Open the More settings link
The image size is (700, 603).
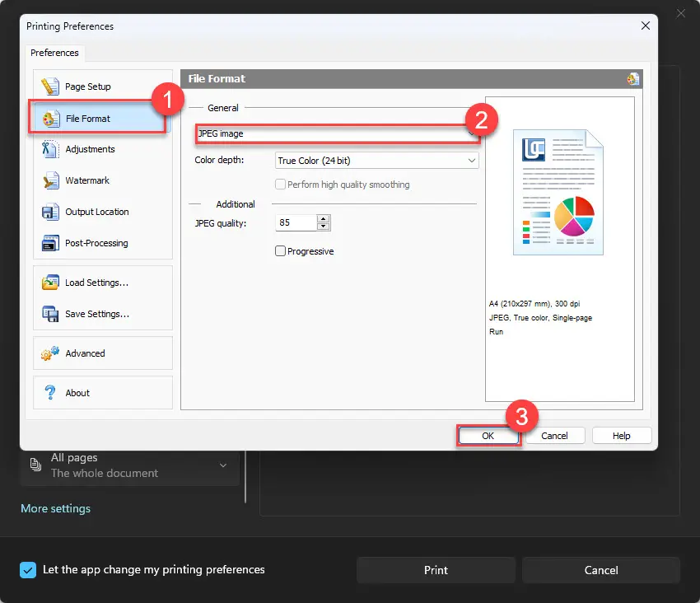[x=55, y=508]
